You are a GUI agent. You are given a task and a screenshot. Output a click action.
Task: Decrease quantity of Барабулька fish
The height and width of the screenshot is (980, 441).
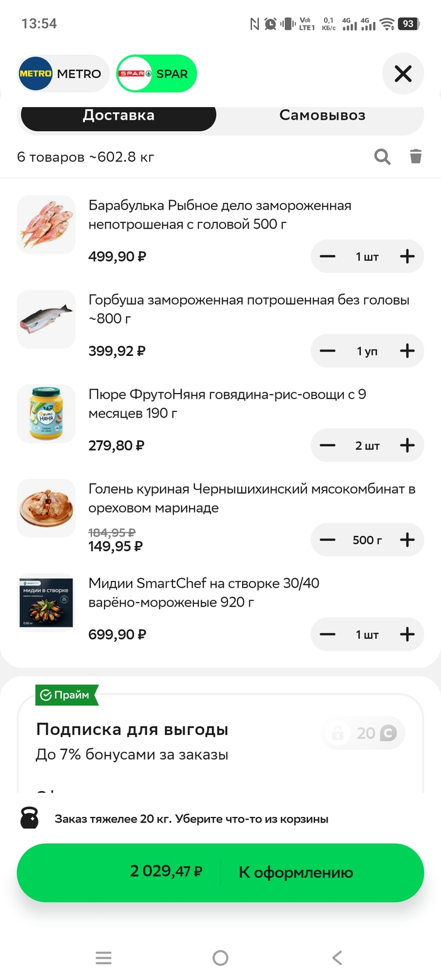(x=328, y=256)
